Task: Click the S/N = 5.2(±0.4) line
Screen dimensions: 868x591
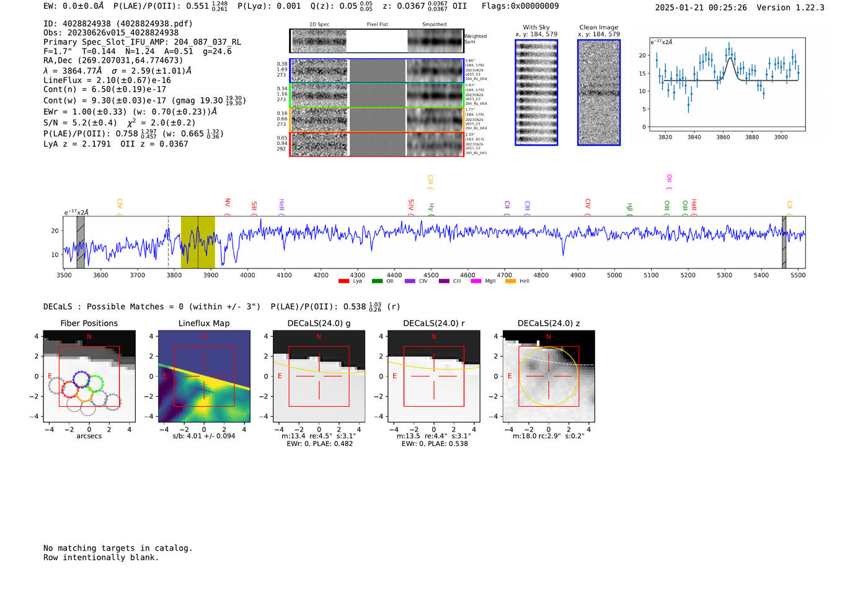Action: (80, 123)
